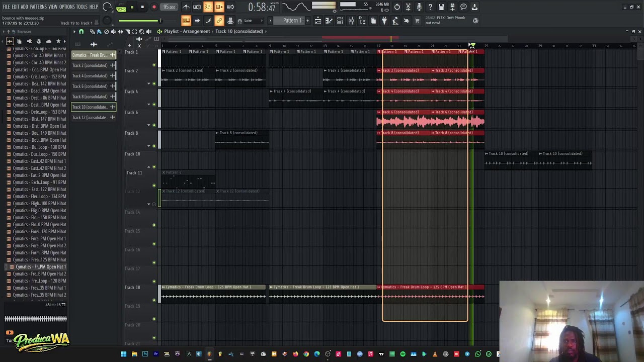Open the VIEW menu
Viewport: 644px width, 362px height.
(x=53, y=7)
